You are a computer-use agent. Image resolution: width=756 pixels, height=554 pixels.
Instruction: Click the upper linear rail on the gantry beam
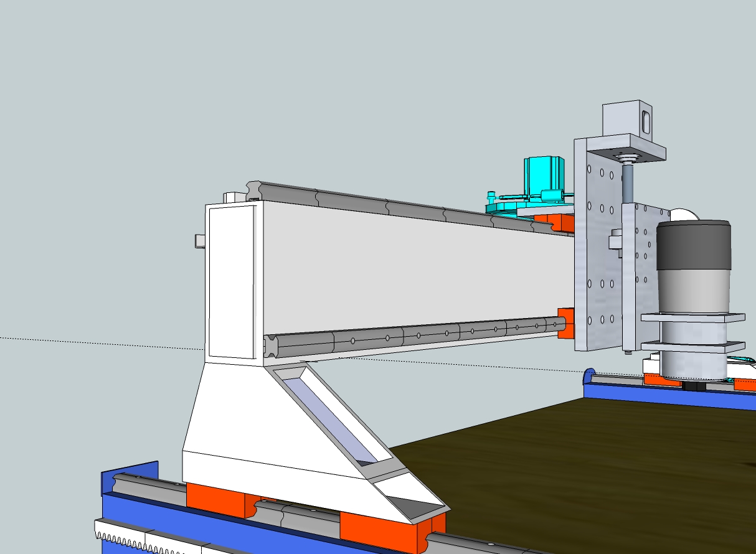click(x=405, y=206)
